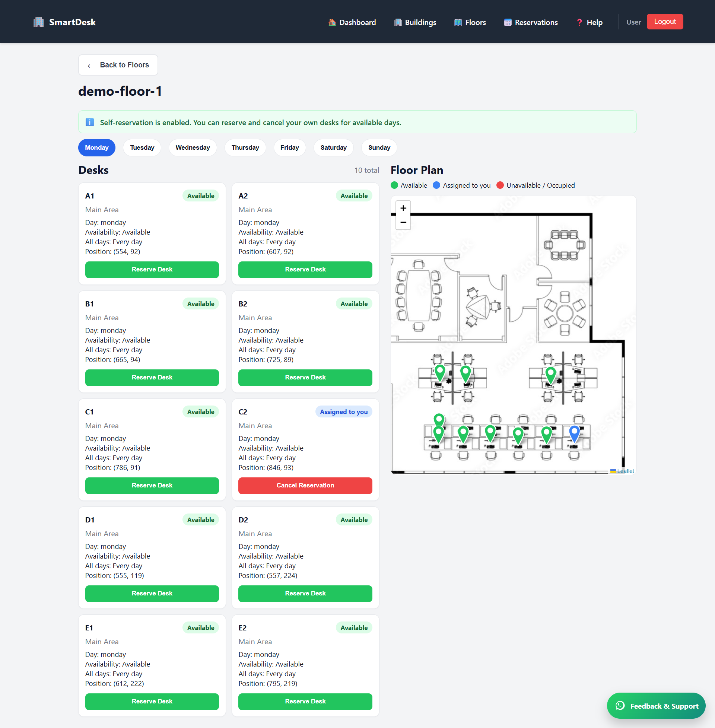Reserve desk A1

(152, 270)
